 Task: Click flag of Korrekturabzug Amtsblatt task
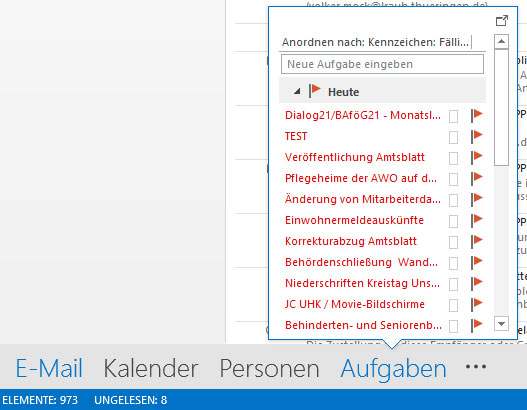tap(477, 241)
